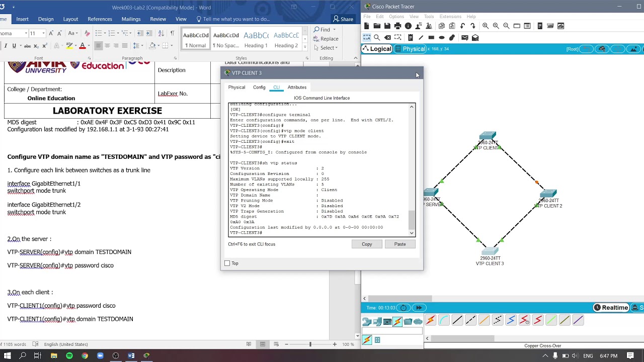644x362 pixels.
Task: Select copper cross-over dashed cable
Action: tap(470, 320)
